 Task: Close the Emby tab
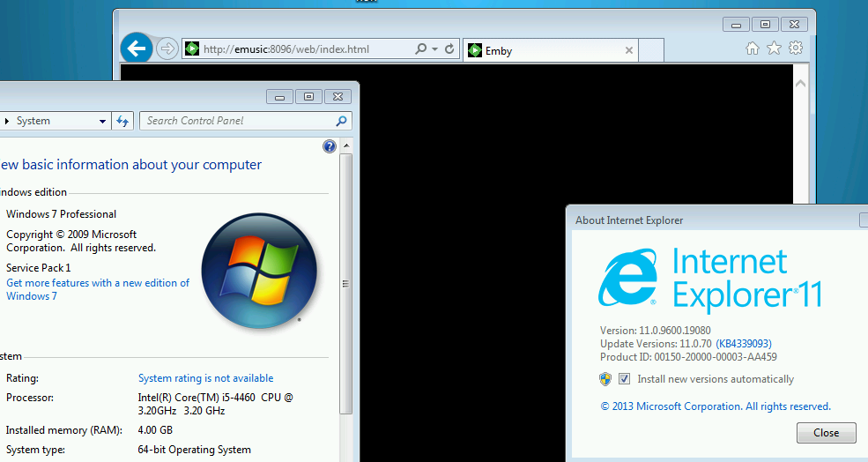pos(629,50)
